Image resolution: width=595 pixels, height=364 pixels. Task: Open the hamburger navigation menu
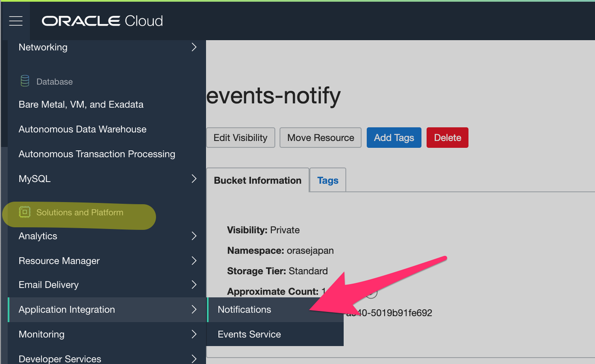[x=16, y=21]
